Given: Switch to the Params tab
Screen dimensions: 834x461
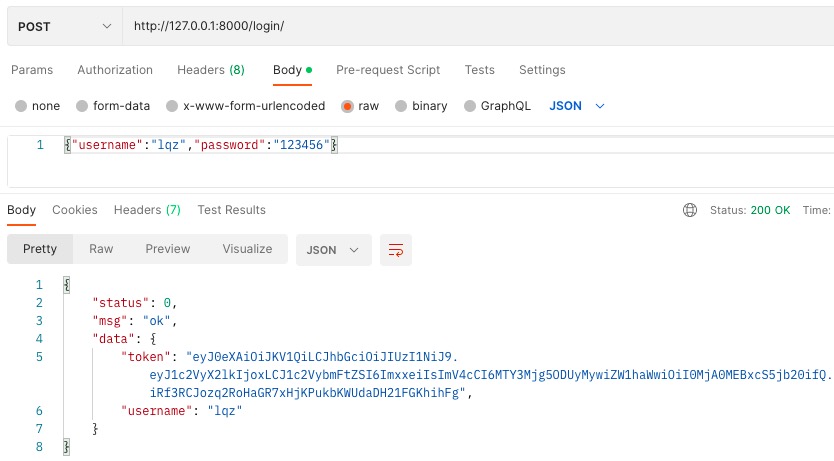Looking at the screenshot, I should click(32, 70).
